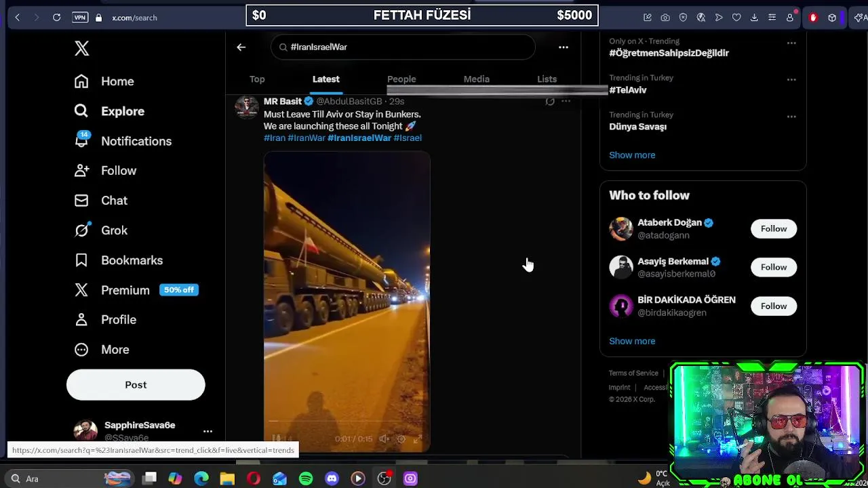Viewport: 868px width, 488px height.
Task: Go to Home in the sidebar
Action: 104,81
